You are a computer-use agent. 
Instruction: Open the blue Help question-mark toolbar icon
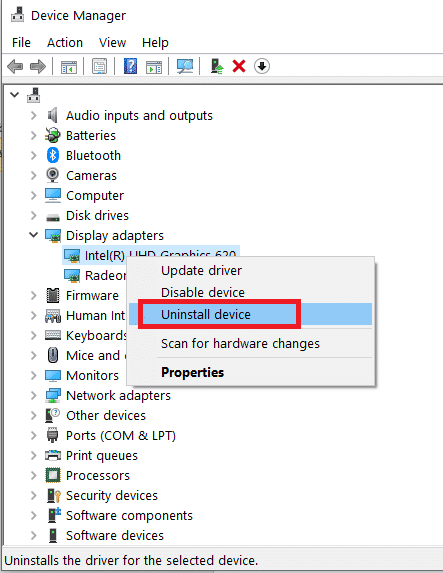tap(130, 66)
